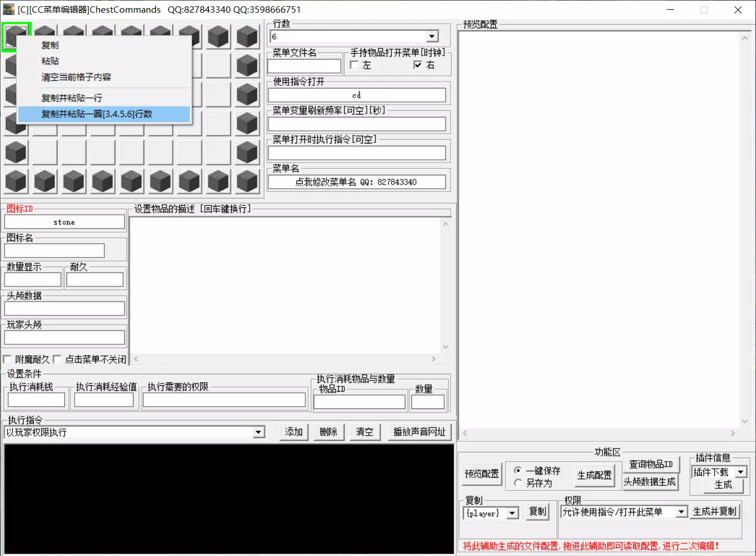This screenshot has height=556, width=756.
Task: Click the 添加 button
Action: (x=294, y=432)
